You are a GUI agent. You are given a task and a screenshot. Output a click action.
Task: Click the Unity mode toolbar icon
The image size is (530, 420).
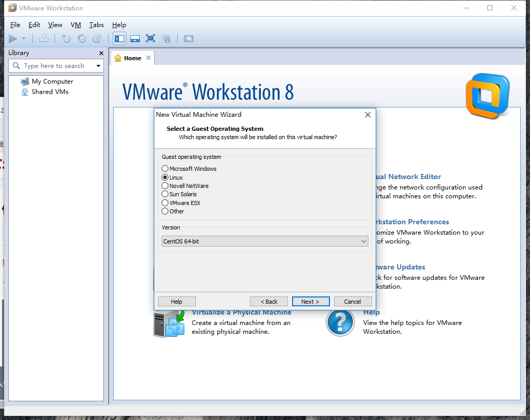pos(166,39)
